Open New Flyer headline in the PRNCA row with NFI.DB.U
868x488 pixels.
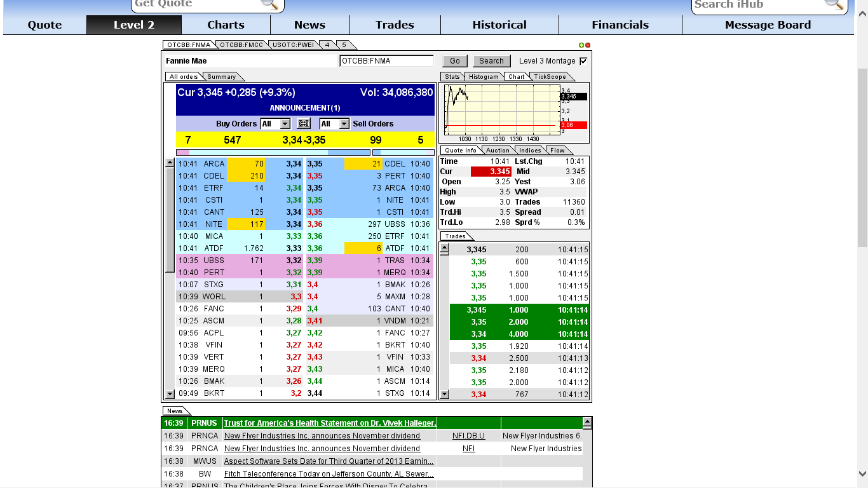click(322, 436)
